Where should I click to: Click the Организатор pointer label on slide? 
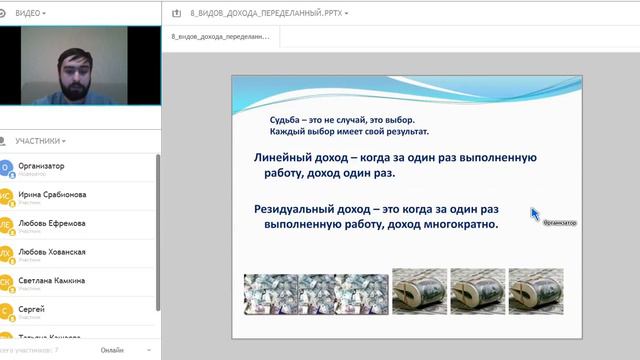(560, 223)
